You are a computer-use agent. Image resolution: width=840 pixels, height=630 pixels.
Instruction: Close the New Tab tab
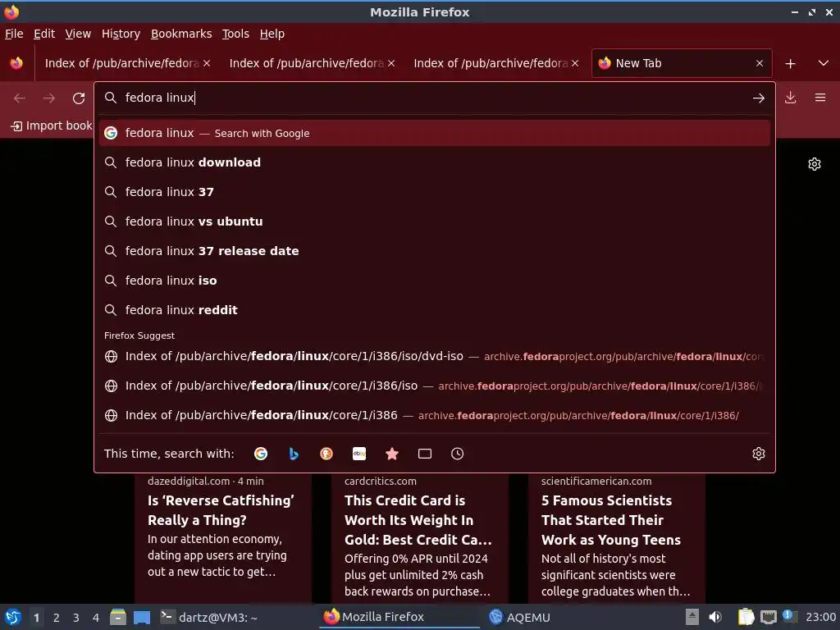pyautogui.click(x=759, y=63)
